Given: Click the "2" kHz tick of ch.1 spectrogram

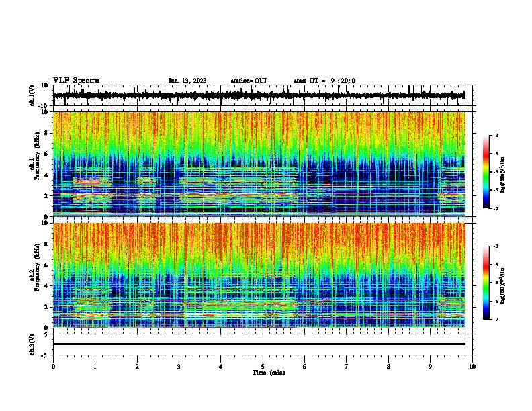Looking at the screenshot, I should [47, 195].
